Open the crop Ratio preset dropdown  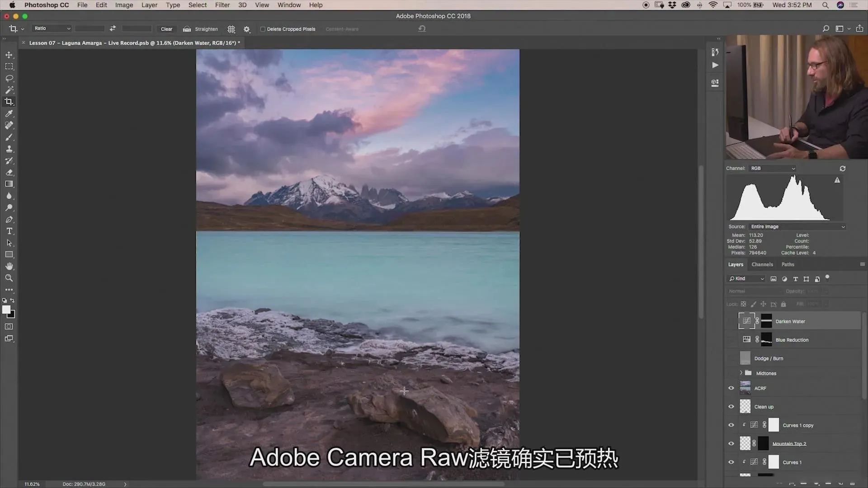click(52, 28)
